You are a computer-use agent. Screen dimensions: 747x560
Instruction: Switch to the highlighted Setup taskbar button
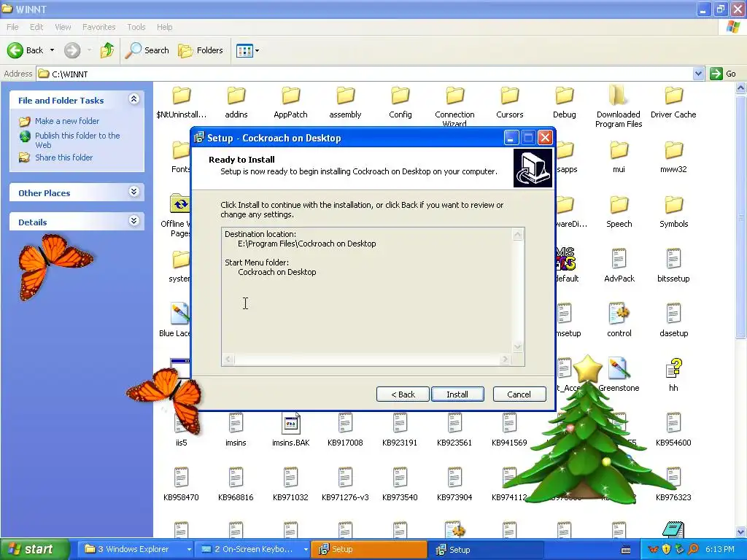point(369,550)
